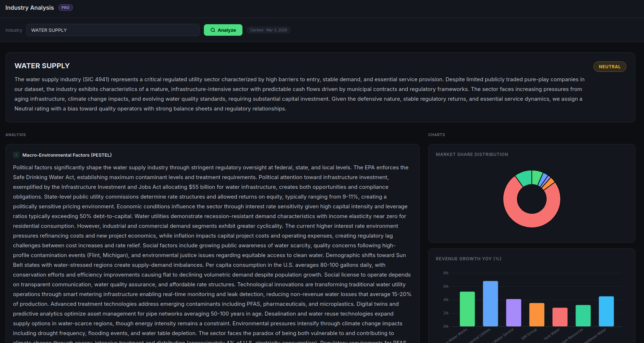The image size is (644, 343).
Task: Click the magnifier icon in the Analyze button
Action: [213, 30]
